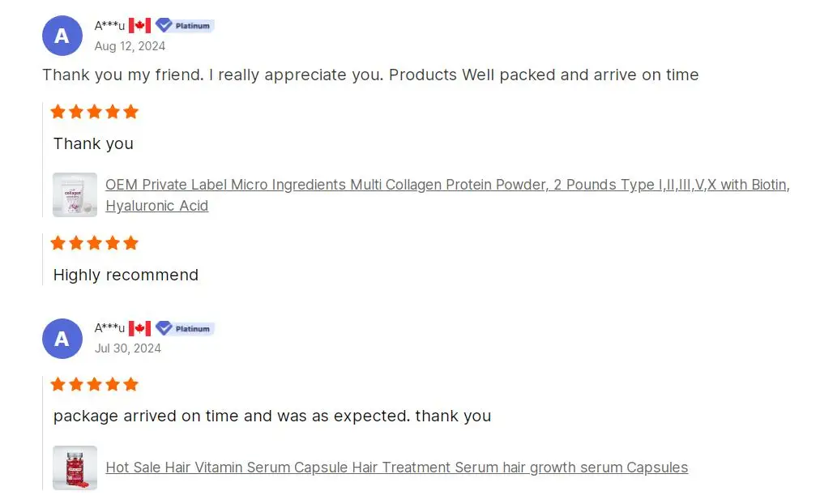This screenshot has height=504, width=820.
Task: Click the Canada flag on the Jul 30 review
Action: click(139, 328)
